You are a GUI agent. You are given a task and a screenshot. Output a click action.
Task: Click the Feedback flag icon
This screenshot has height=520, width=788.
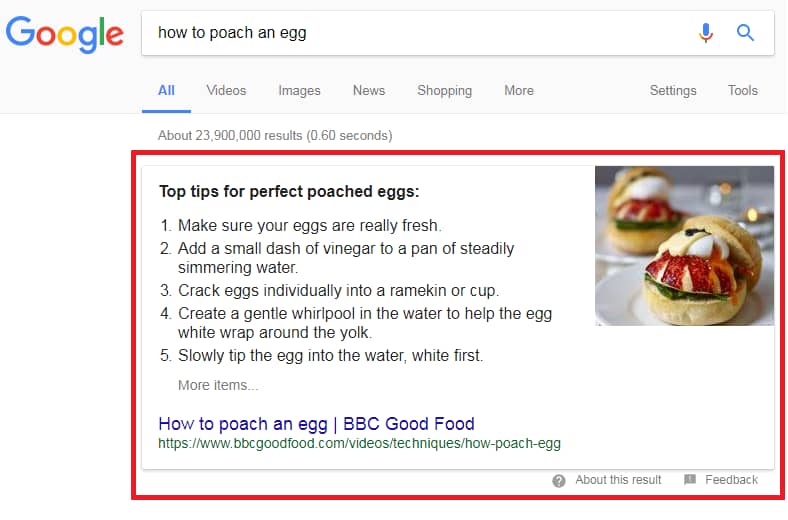(x=690, y=479)
